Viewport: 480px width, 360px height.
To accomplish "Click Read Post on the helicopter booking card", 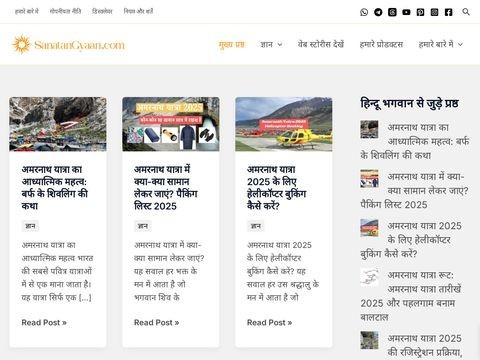I will tap(270, 323).
